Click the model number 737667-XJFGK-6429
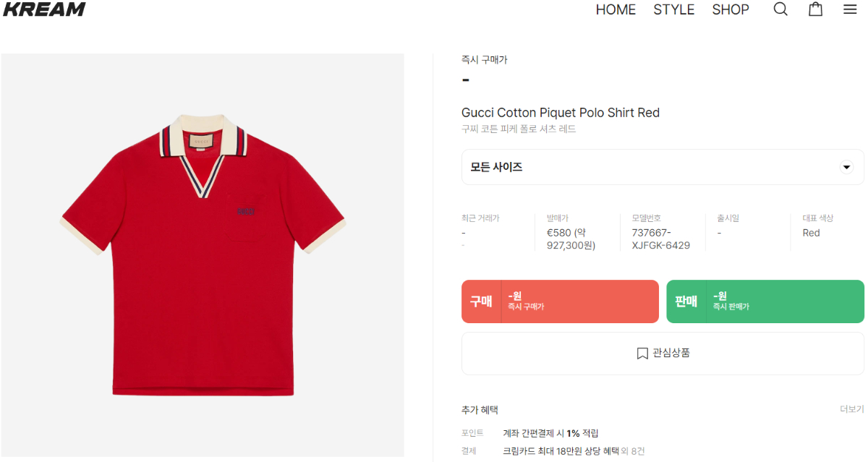 (660, 239)
